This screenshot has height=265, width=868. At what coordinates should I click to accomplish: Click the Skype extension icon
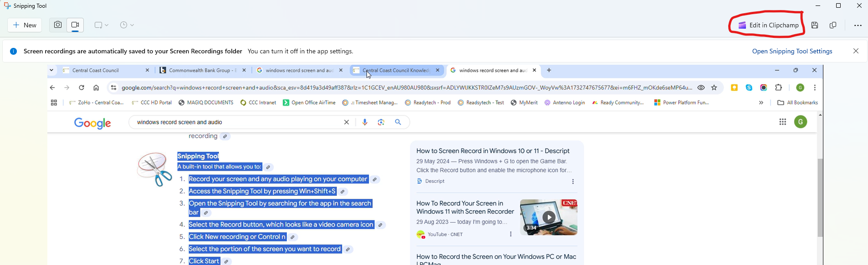(x=749, y=88)
